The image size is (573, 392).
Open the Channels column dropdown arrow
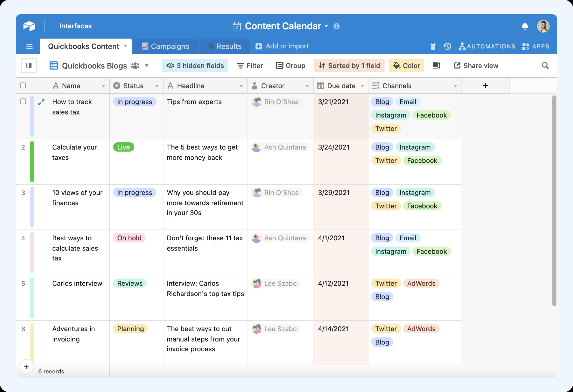coord(455,86)
